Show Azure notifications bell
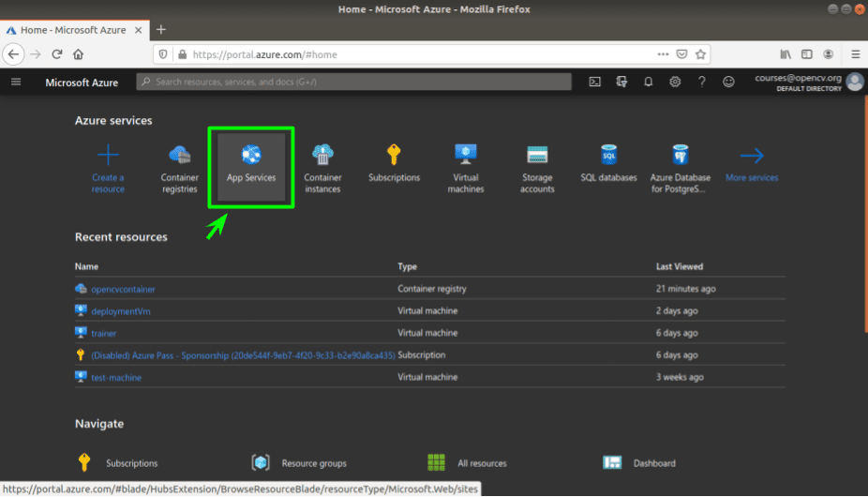The width and height of the screenshot is (868, 497). (x=649, y=82)
